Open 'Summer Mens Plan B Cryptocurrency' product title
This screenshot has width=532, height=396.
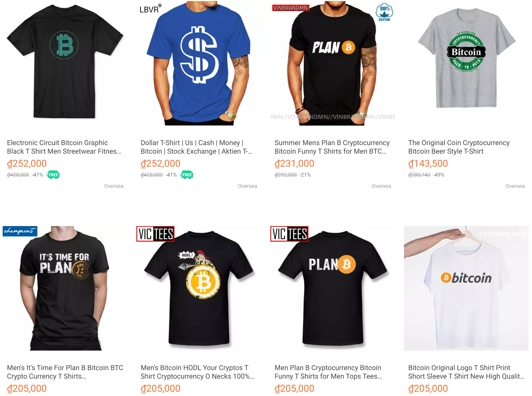coord(332,147)
